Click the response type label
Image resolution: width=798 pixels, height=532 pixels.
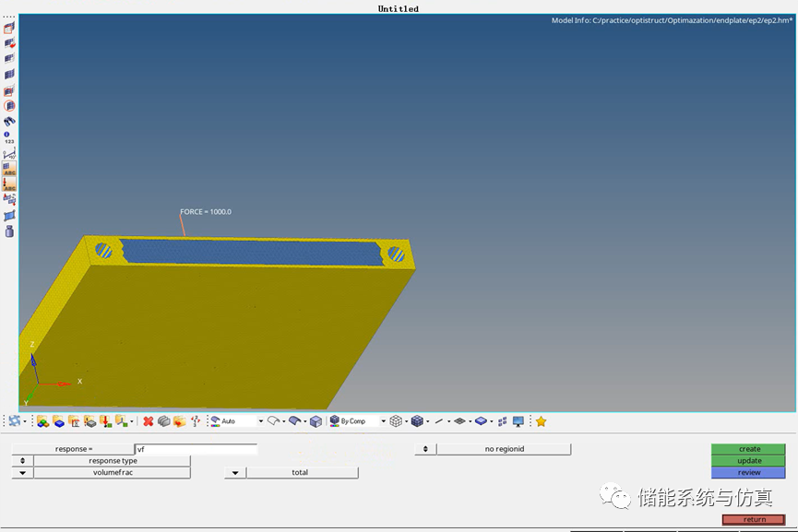coord(113,461)
